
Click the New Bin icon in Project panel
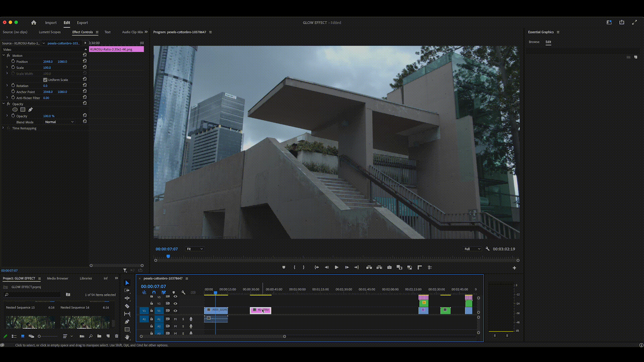(x=99, y=336)
